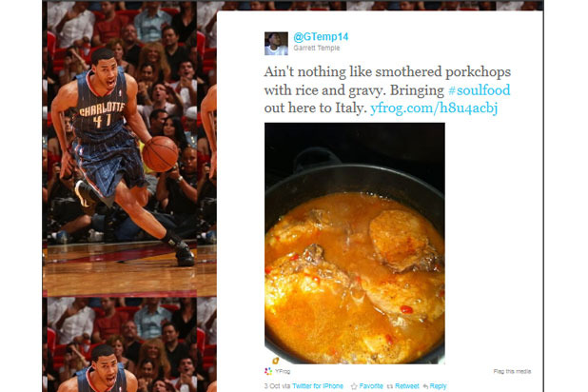Open the porkchops photo thumbnail
Screen dimensions: 588x392
tap(355, 243)
